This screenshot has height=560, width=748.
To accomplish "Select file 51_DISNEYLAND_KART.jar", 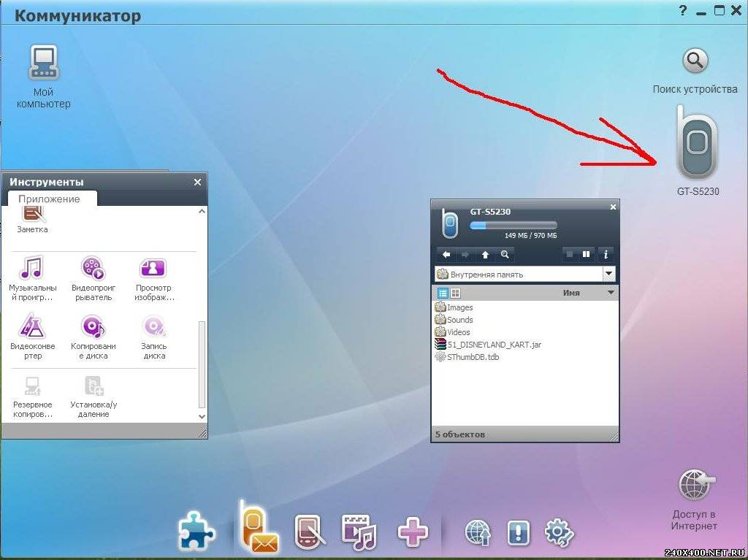I will click(x=488, y=345).
